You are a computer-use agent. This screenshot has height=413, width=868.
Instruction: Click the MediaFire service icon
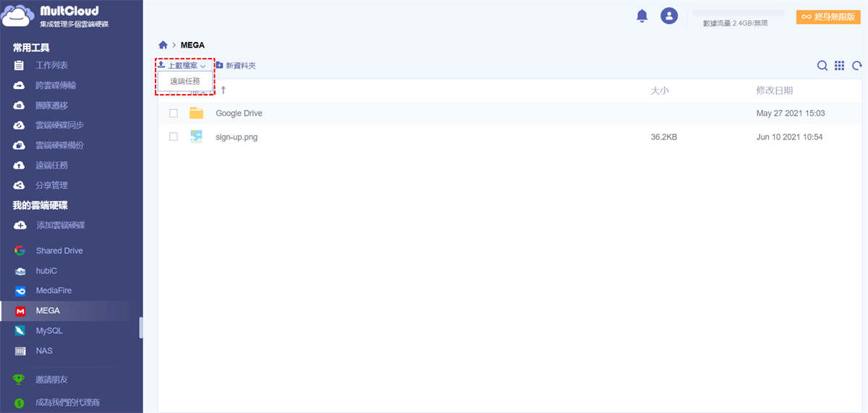point(20,291)
